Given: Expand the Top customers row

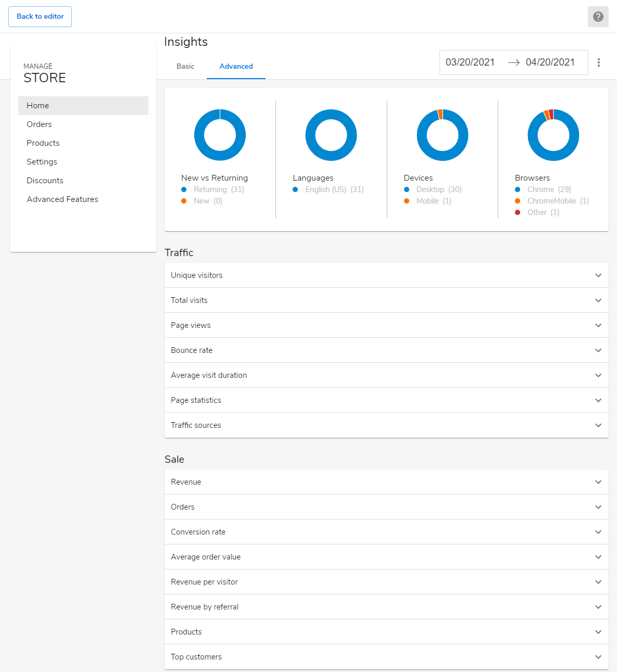Looking at the screenshot, I should click(386, 657).
